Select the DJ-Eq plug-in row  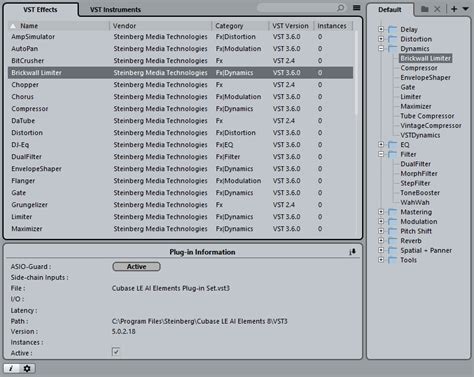(x=180, y=145)
